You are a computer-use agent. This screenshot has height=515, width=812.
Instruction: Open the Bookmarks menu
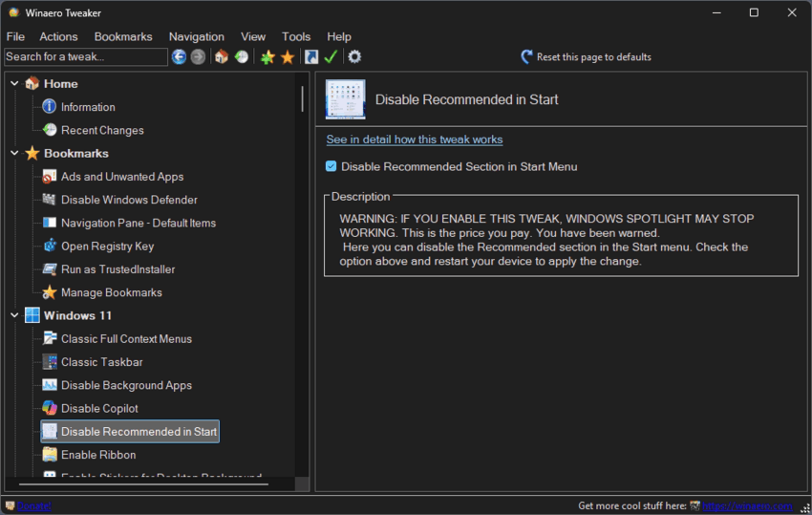tap(123, 36)
